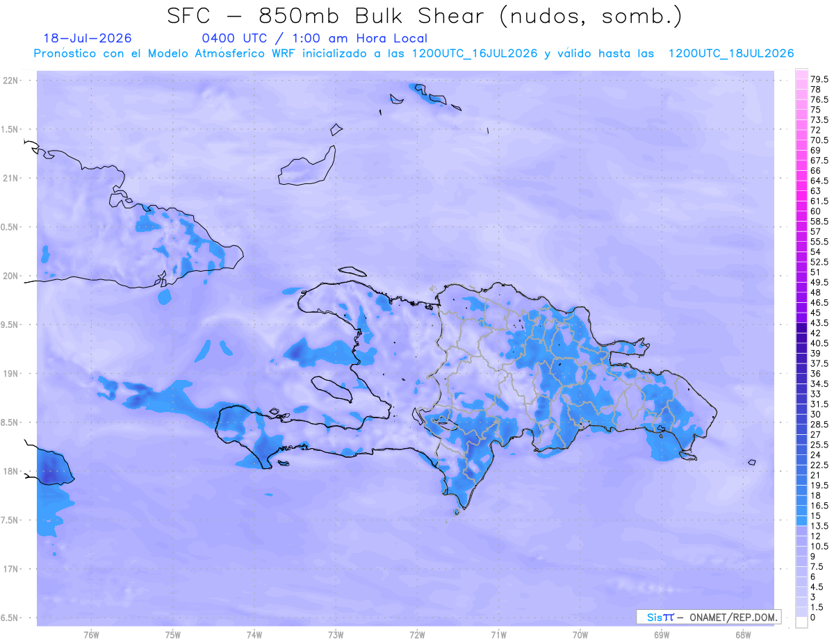Click the 18 value on the color scale
The width and height of the screenshot is (834, 644).
[816, 495]
